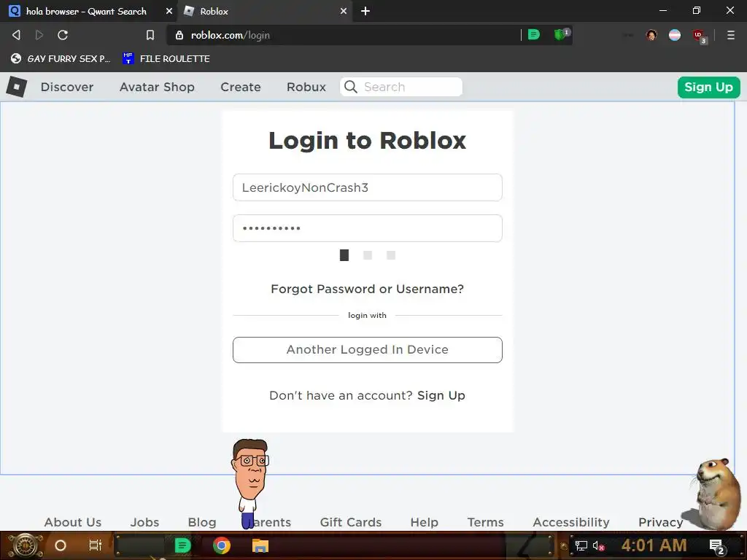
Task: Open the Discover menu item
Action: coord(67,87)
